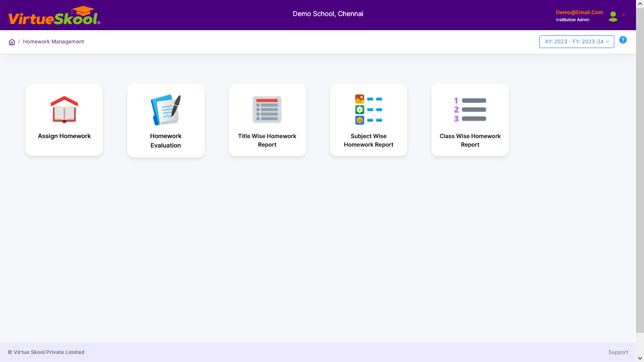Click the vertical page scrollbar

[x=640, y=170]
